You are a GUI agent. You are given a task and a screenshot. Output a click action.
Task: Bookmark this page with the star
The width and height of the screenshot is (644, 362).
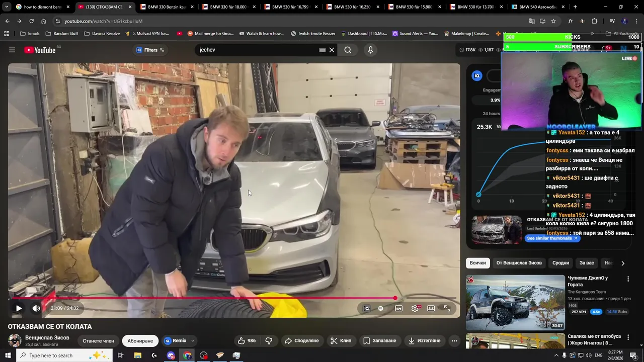553,21
